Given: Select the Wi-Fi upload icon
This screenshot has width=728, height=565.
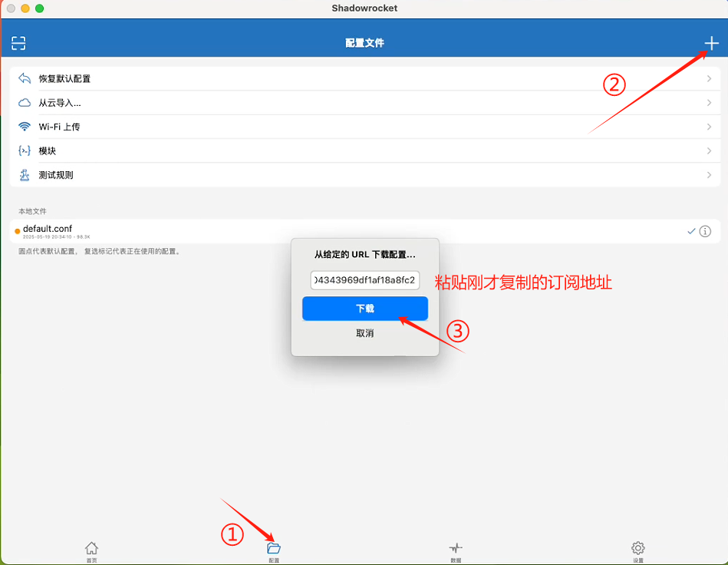Looking at the screenshot, I should [24, 126].
